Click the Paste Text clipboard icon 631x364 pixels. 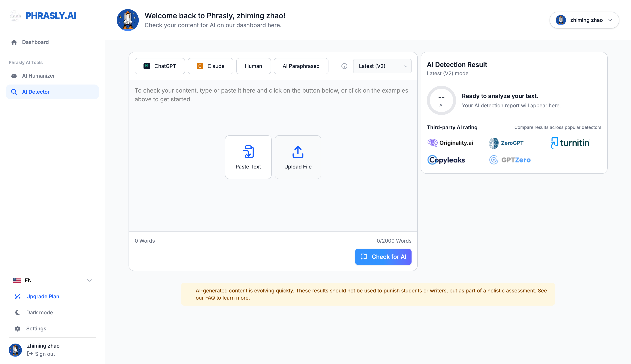click(248, 152)
